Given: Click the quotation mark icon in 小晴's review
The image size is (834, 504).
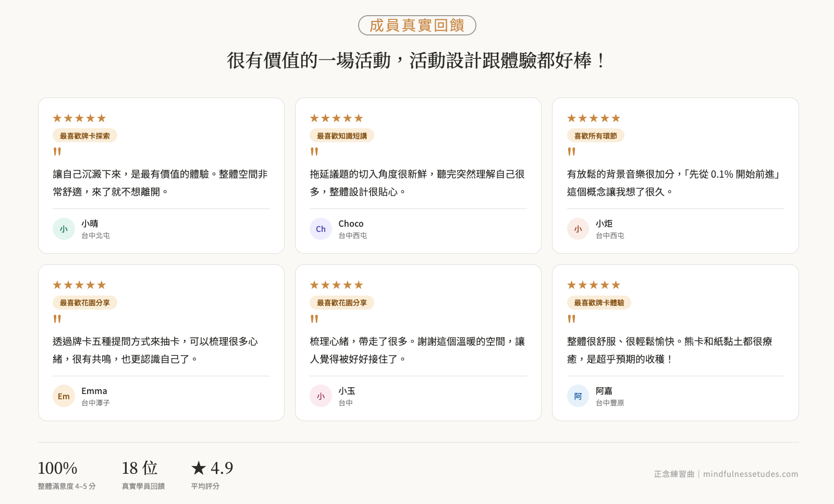Looking at the screenshot, I should [x=57, y=152].
